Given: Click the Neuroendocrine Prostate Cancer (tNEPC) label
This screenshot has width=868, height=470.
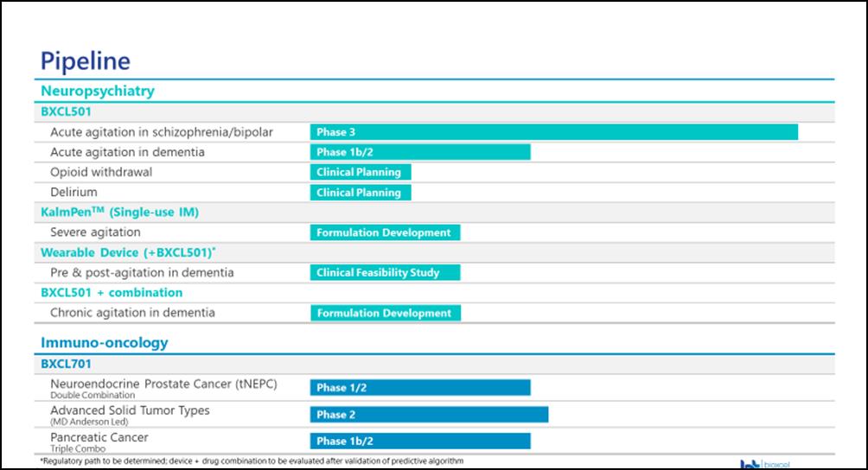Looking at the screenshot, I should tap(163, 384).
